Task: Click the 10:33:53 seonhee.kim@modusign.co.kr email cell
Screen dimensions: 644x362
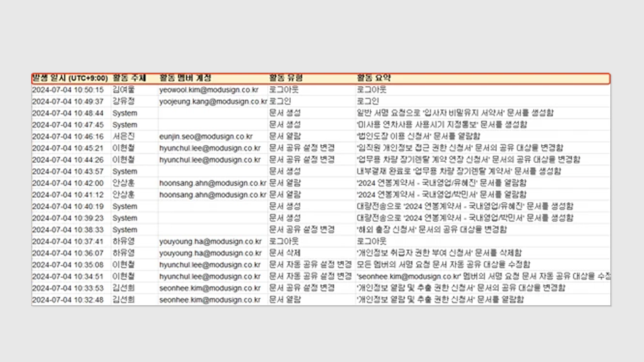Action: click(210, 288)
